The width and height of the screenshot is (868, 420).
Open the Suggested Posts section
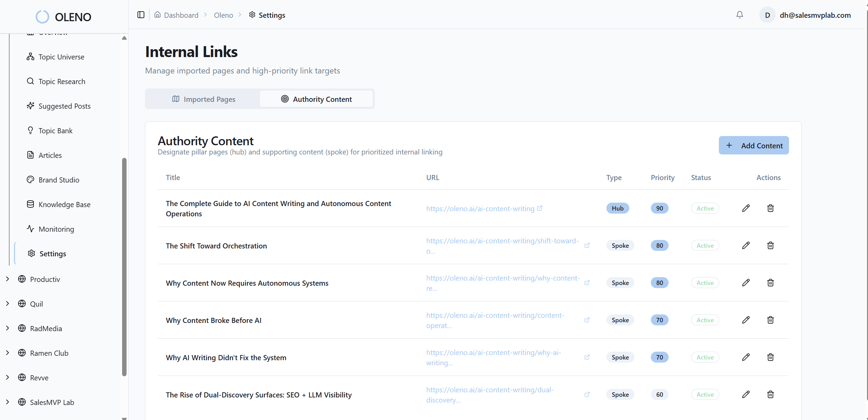64,106
